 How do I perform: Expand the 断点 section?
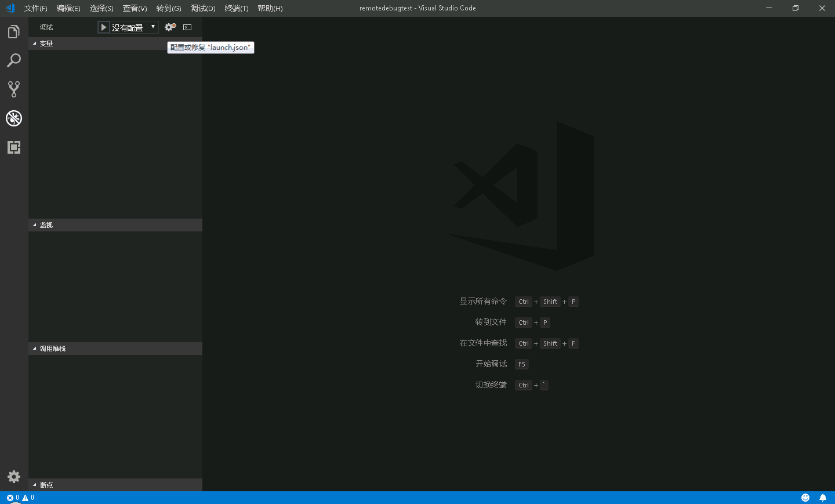[115, 485]
